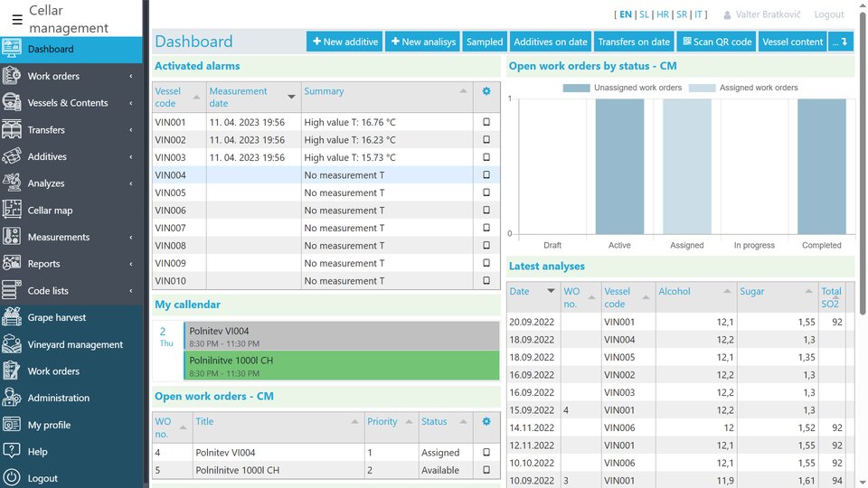Click the Administration sidebar icon
Screen dimensions: 868x488
coord(12,398)
